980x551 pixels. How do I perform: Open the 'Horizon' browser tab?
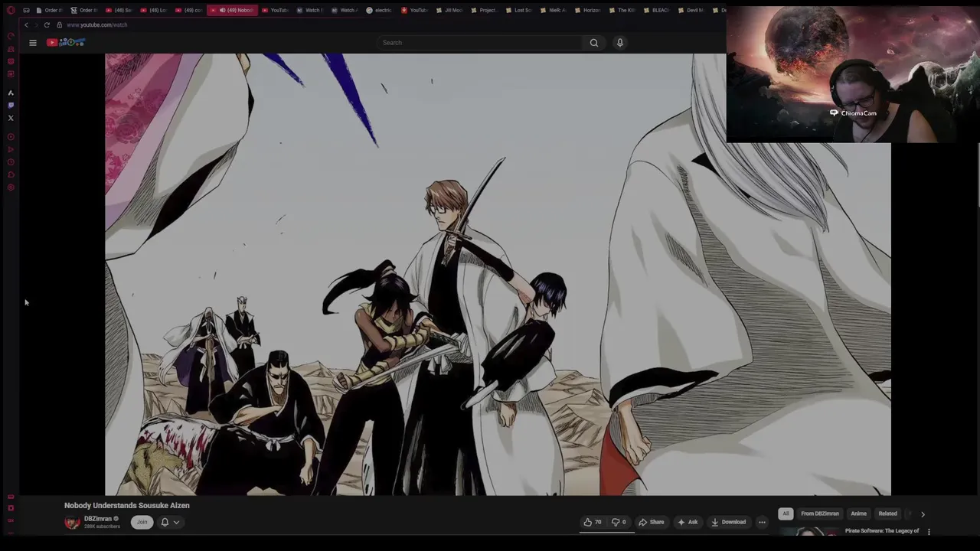tap(587, 10)
